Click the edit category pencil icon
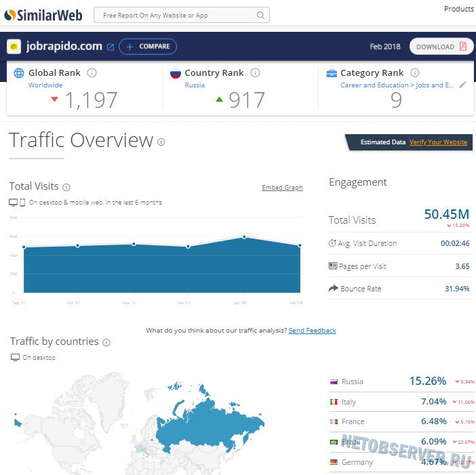The width and height of the screenshot is (476, 475). [462, 85]
